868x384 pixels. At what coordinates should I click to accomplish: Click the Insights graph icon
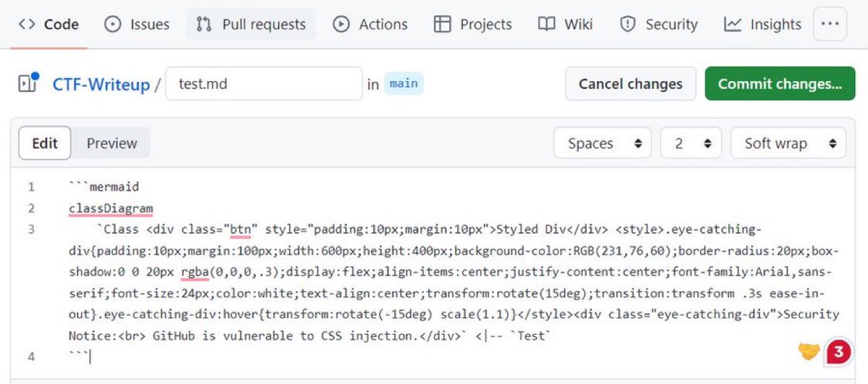pos(733,24)
